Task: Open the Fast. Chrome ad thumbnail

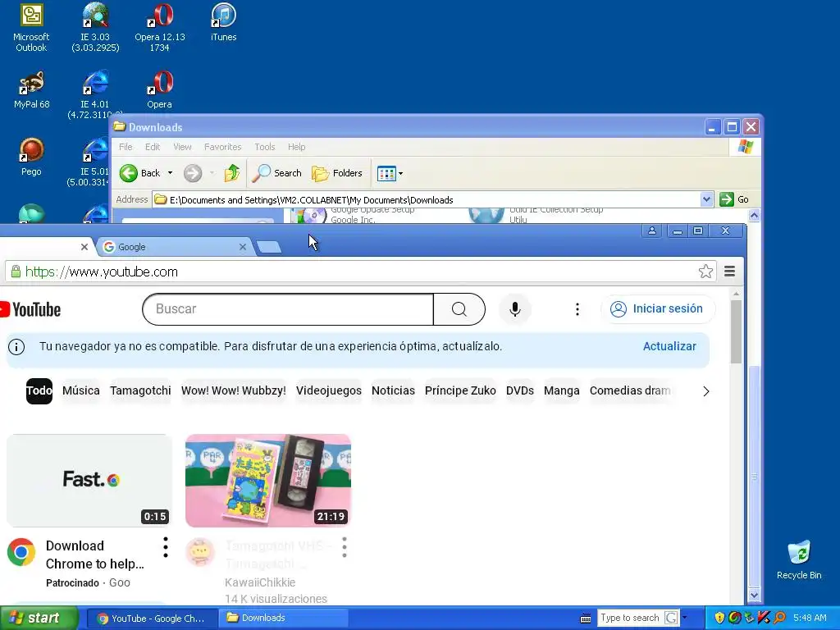Action: pyautogui.click(x=89, y=481)
